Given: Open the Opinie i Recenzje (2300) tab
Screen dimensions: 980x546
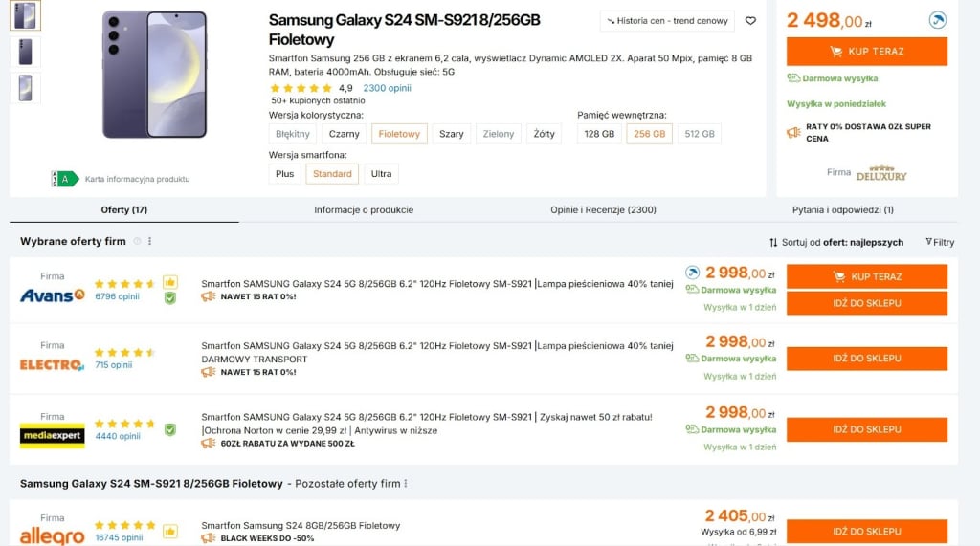Looking at the screenshot, I should [x=603, y=209].
